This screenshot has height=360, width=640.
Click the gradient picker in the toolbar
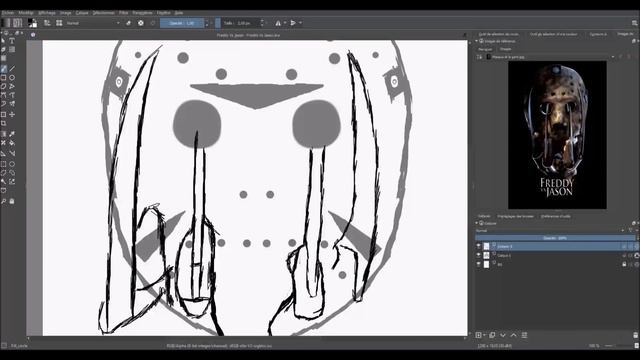pyautogui.click(x=5, y=23)
